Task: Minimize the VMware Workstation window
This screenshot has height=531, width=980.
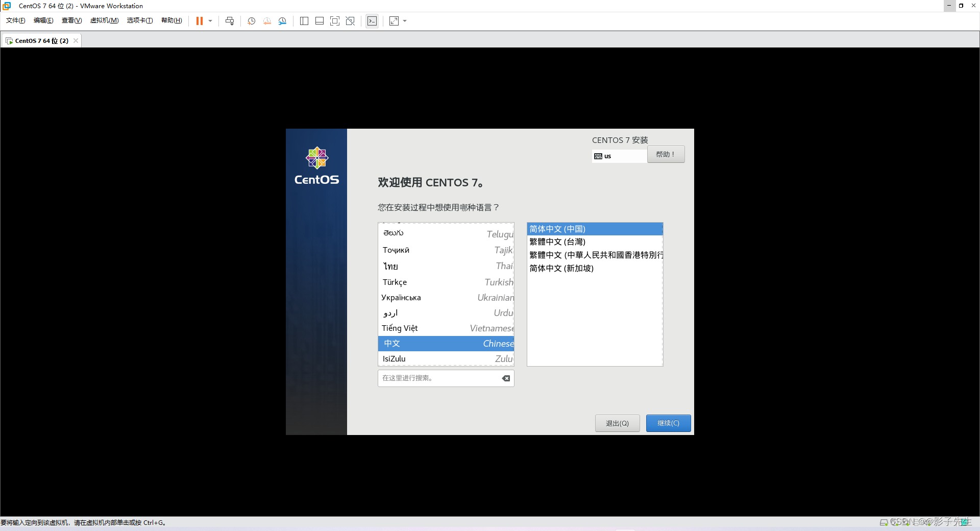Action: pyautogui.click(x=949, y=6)
